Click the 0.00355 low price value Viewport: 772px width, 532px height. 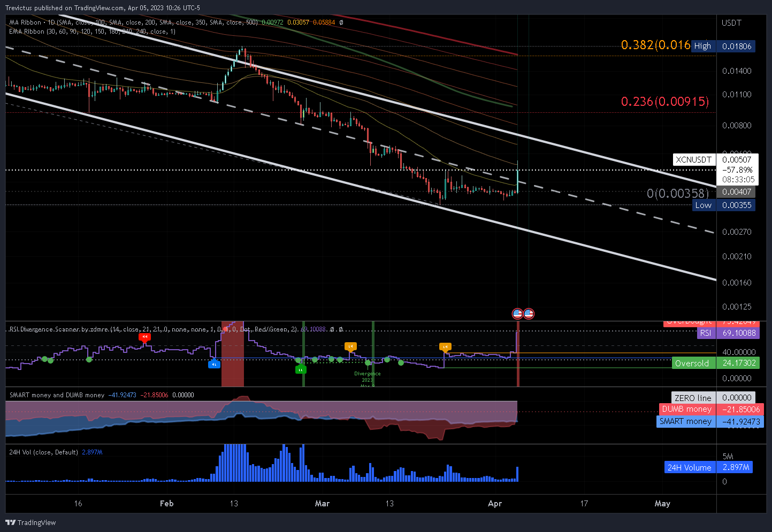737,205
